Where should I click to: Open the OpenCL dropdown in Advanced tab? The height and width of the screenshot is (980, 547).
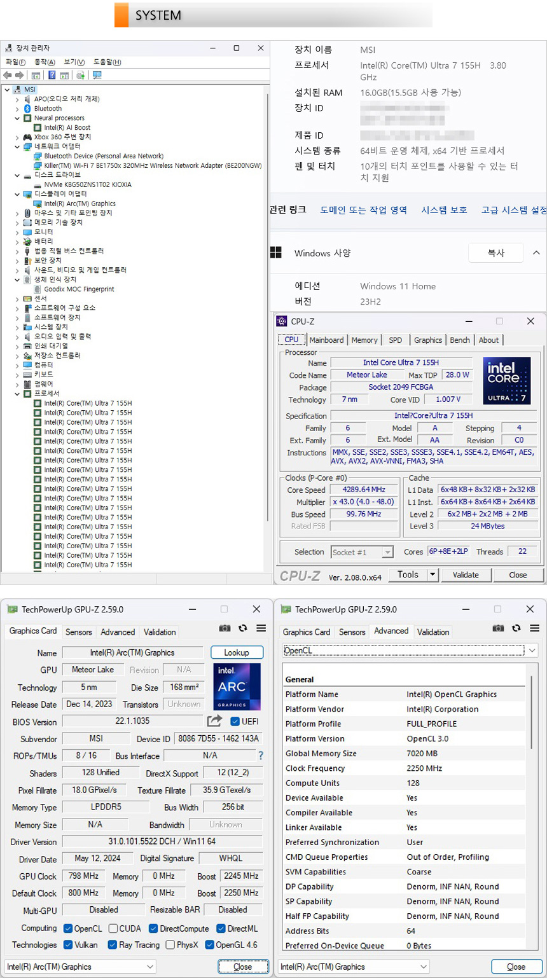(x=532, y=651)
